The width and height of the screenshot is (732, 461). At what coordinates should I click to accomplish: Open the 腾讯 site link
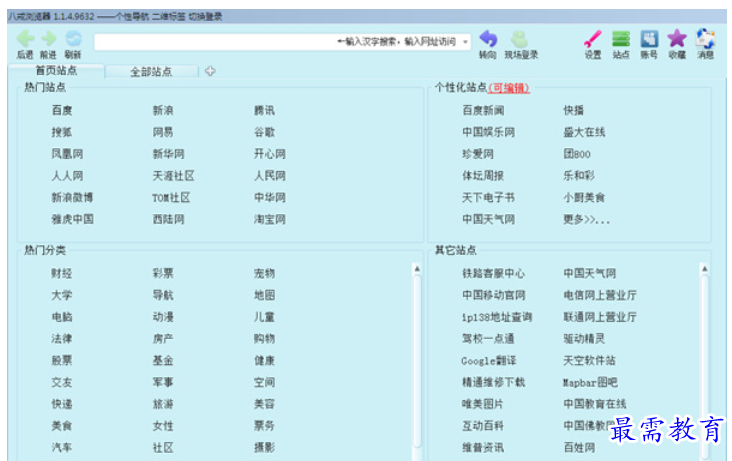(264, 111)
